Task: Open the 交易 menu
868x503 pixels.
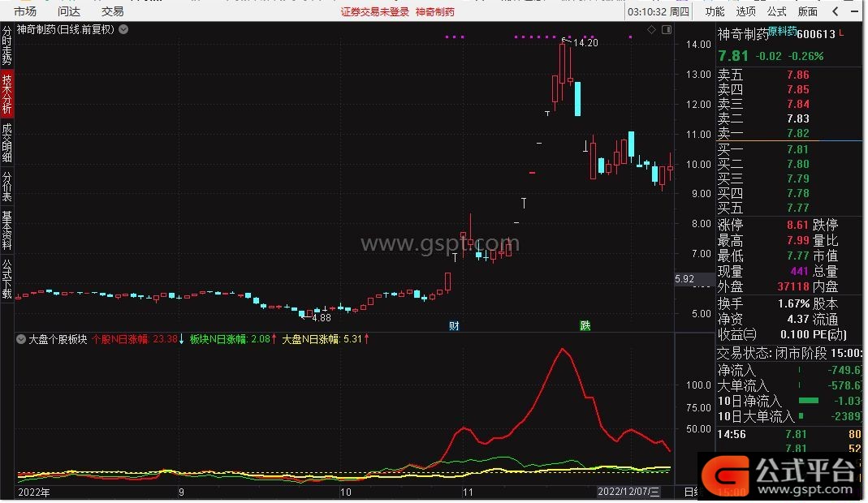Action: point(112,11)
